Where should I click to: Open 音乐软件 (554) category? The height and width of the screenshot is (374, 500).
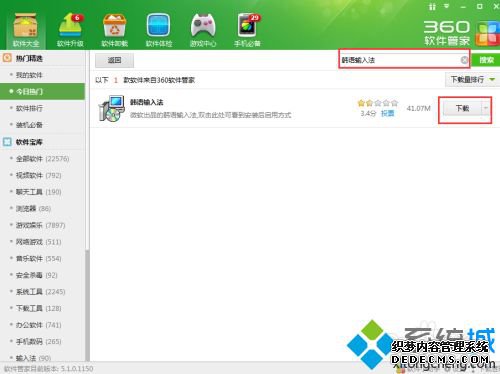tap(43, 259)
